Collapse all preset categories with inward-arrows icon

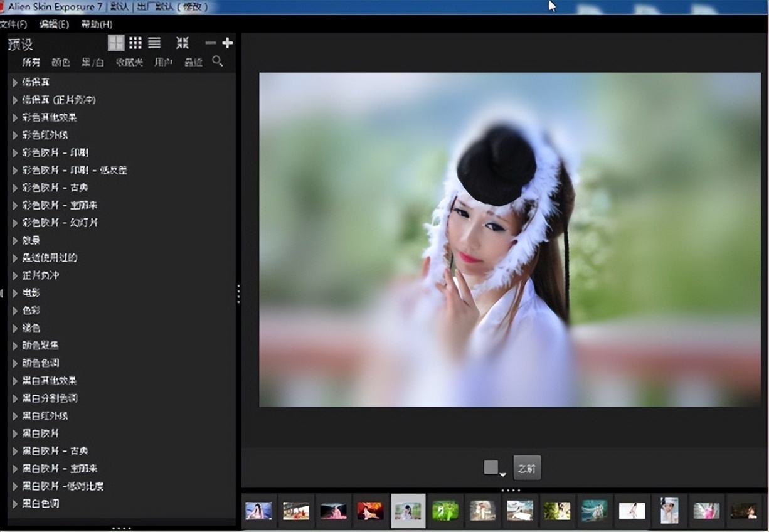[182, 43]
